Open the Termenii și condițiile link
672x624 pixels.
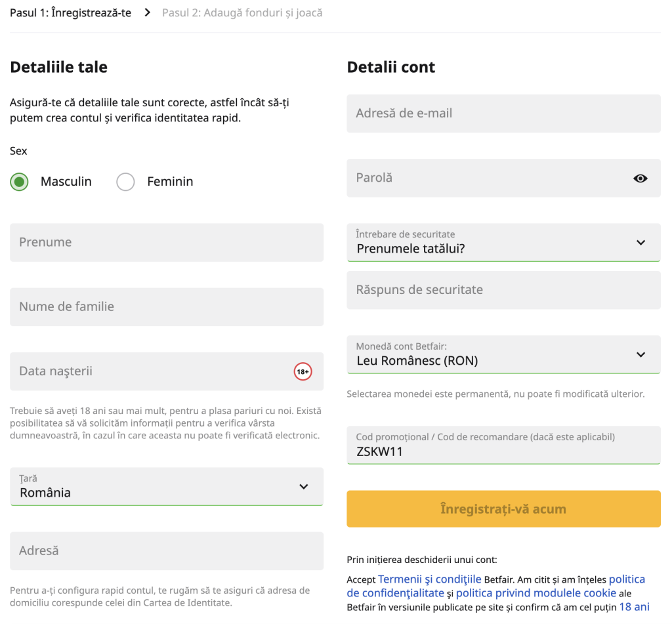click(429, 579)
